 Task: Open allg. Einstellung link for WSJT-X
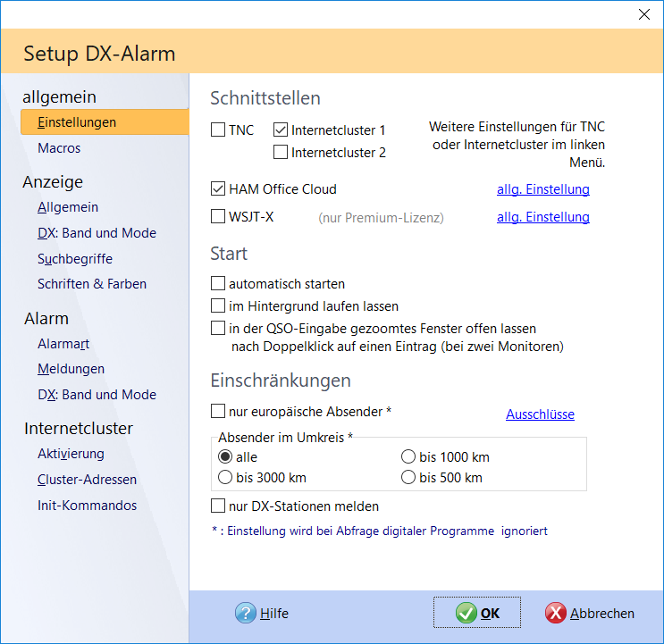click(542, 217)
